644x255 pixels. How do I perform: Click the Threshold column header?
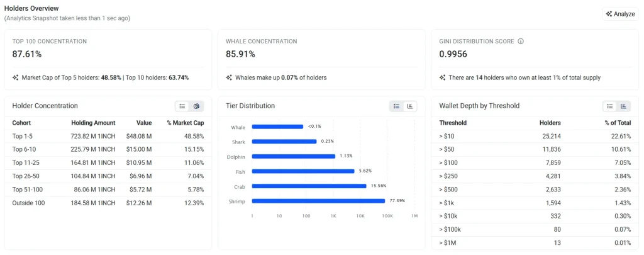[453, 123]
